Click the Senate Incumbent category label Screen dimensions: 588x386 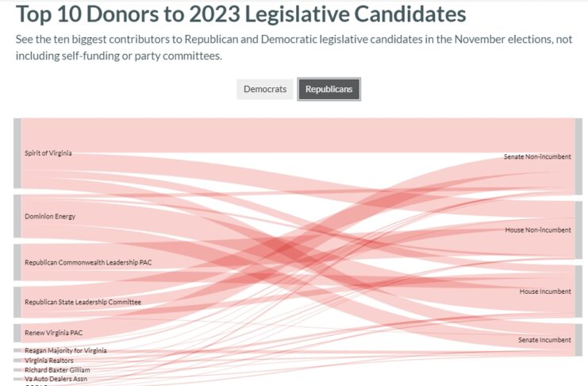[x=544, y=340]
